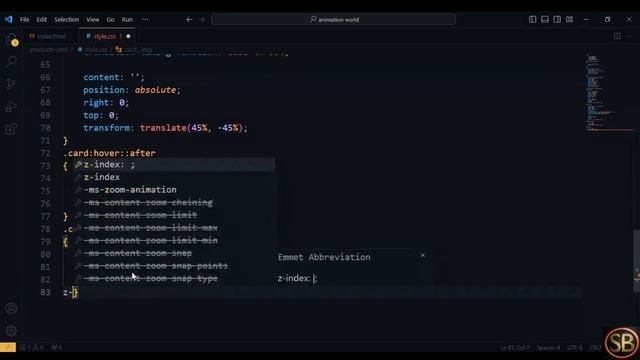
Task: Open the File menu
Action: (x=24, y=19)
